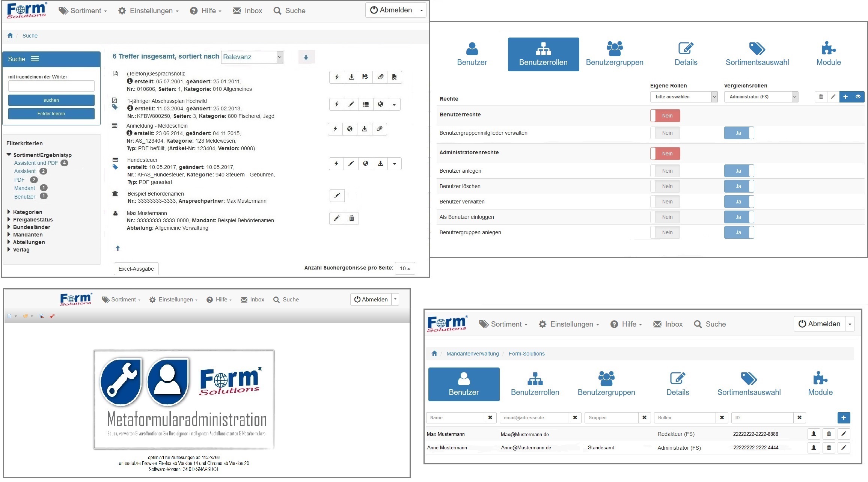
Task: Click email@adresse.de filter input
Action: 535,417
